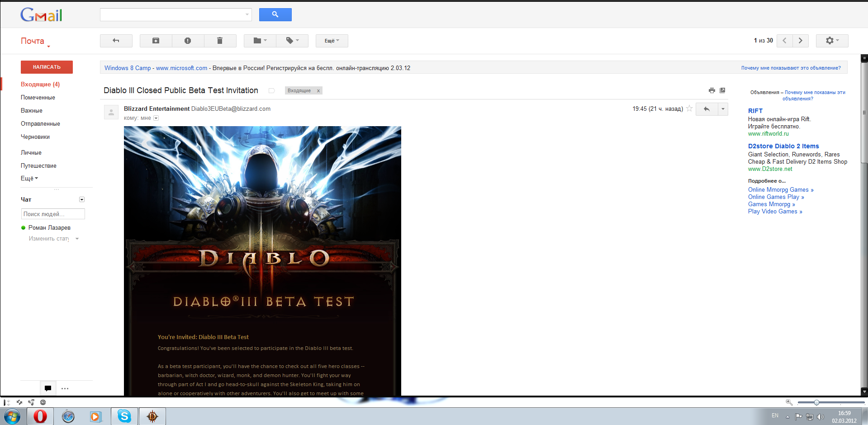Switch to Diablo III from the taskbar
The width and height of the screenshot is (868, 425).
pyautogui.click(x=152, y=416)
